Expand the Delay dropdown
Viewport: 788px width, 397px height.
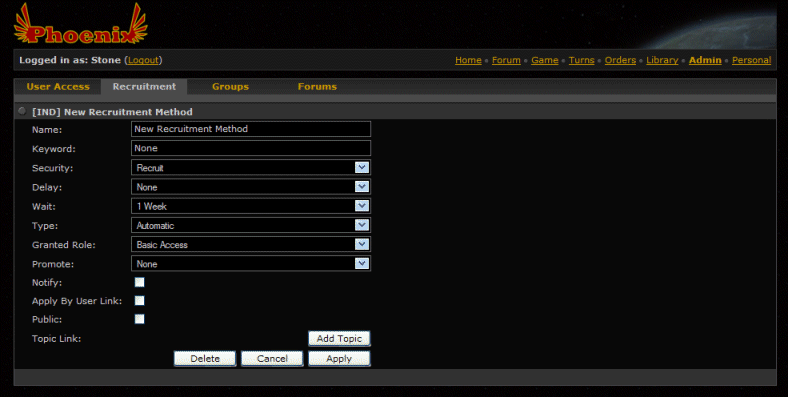(251, 187)
